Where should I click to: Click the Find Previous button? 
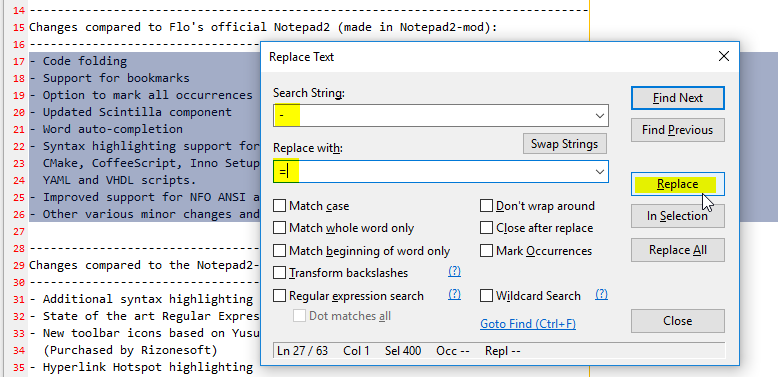677,130
